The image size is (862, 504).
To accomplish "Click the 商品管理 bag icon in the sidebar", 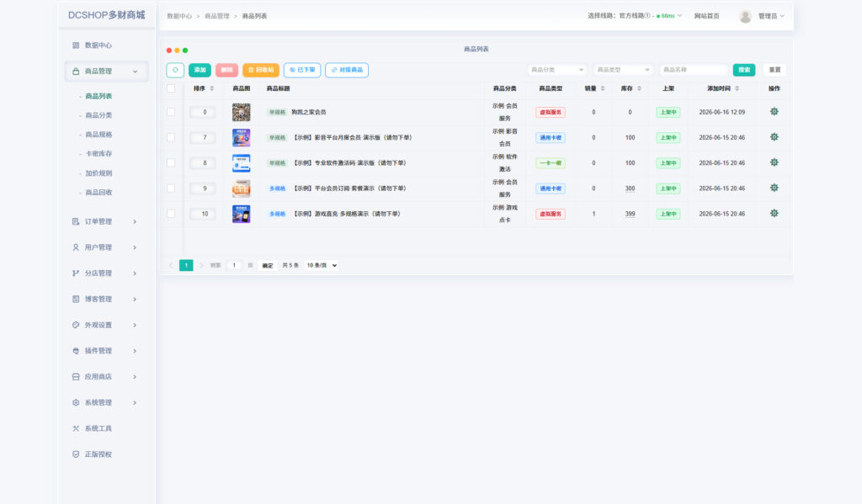I will click(76, 71).
